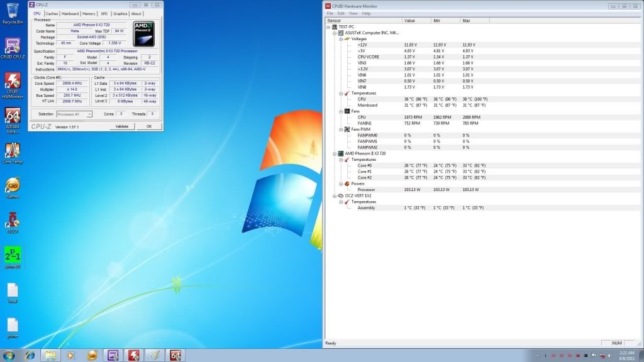Open the AIDA64 Extreme desktop shortcut

13,120
